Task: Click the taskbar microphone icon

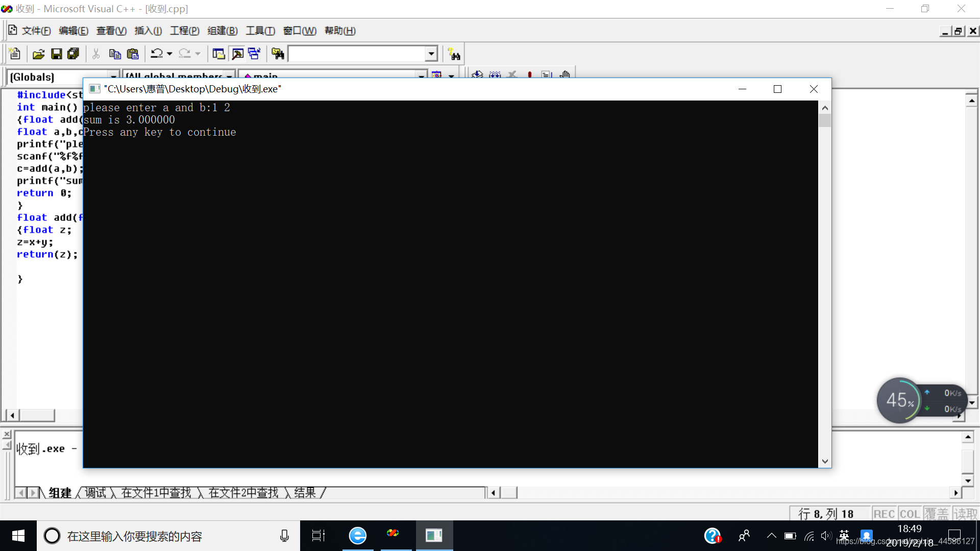Action: pos(284,536)
